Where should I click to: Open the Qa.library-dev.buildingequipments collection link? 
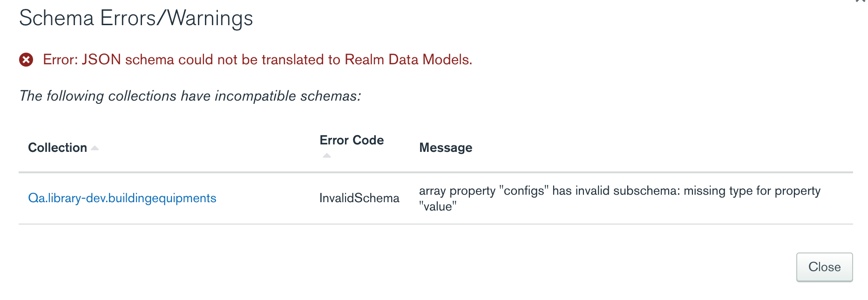tap(122, 198)
